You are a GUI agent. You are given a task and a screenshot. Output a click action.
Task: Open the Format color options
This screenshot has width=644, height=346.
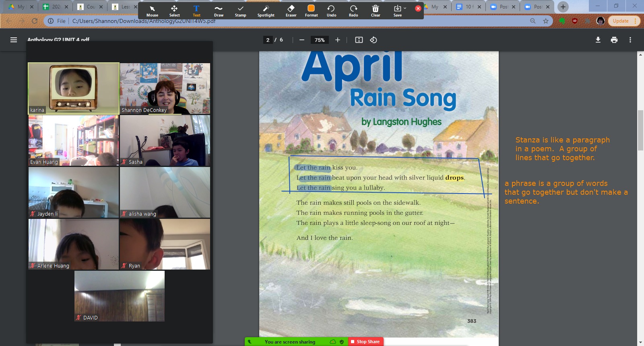click(311, 11)
